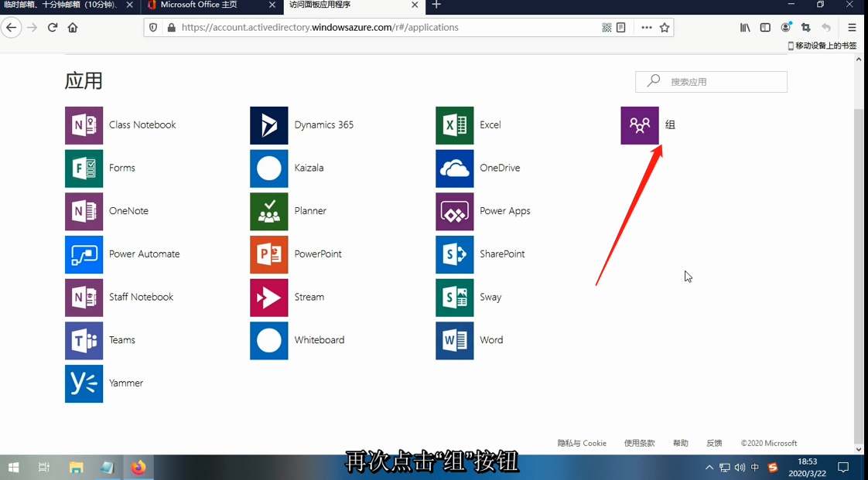The height and width of the screenshot is (480, 868).
Task: Launch the Stream app icon
Action: (269, 298)
